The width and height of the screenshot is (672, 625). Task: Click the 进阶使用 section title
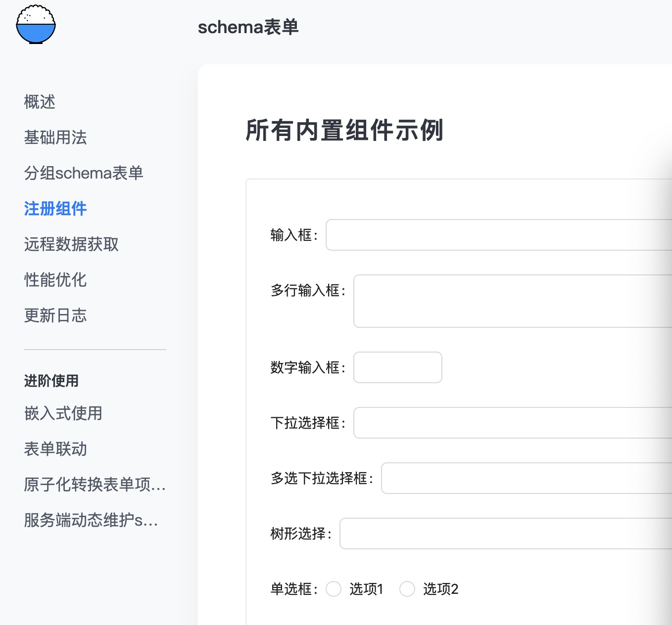click(x=51, y=381)
